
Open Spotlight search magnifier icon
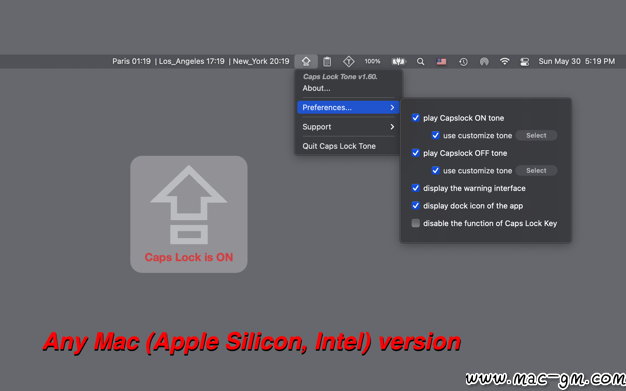tap(420, 62)
